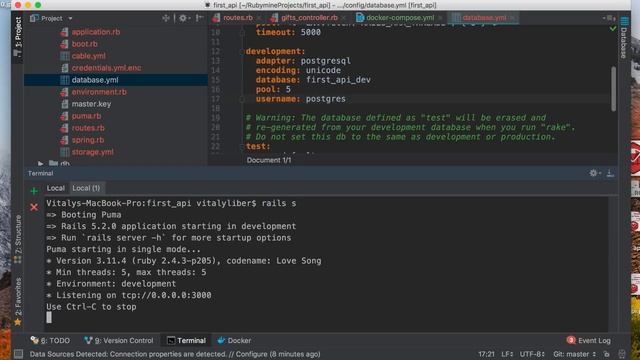Expand the db folder
Image resolution: width=640 pixels, height=360 pixels.
click(x=40, y=163)
